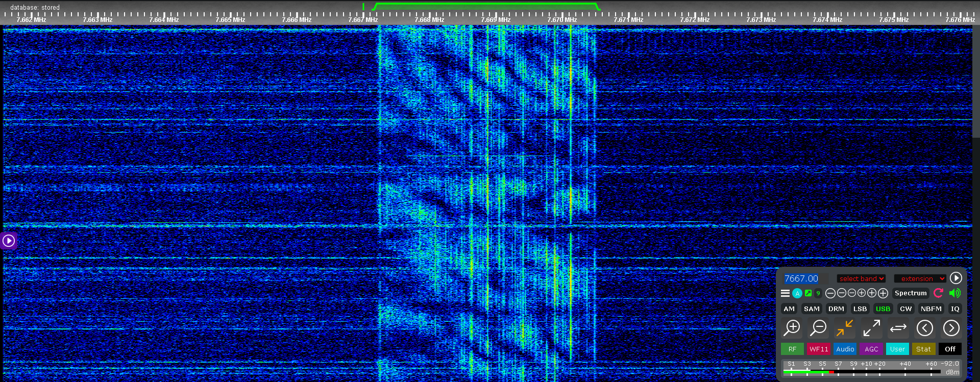Screen dimensions: 980x382
Task: Click the 7667.00 frequency input field
Action: [x=807, y=278]
